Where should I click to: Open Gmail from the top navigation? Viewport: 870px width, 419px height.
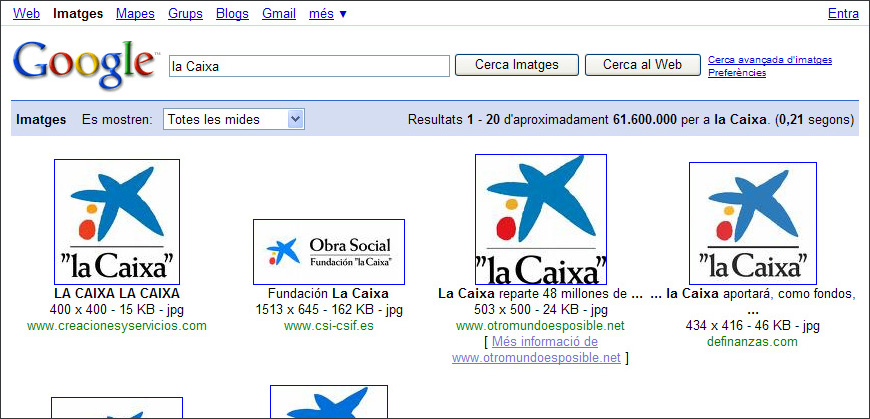[x=279, y=13]
